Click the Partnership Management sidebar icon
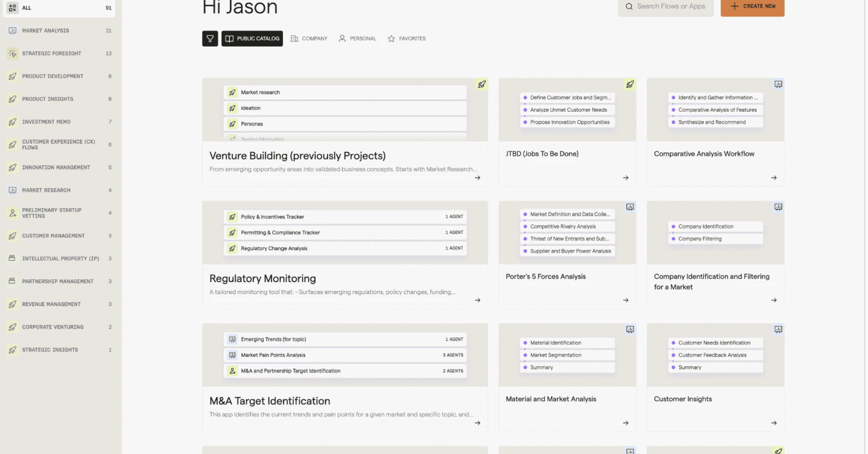The image size is (868, 454). [12, 281]
